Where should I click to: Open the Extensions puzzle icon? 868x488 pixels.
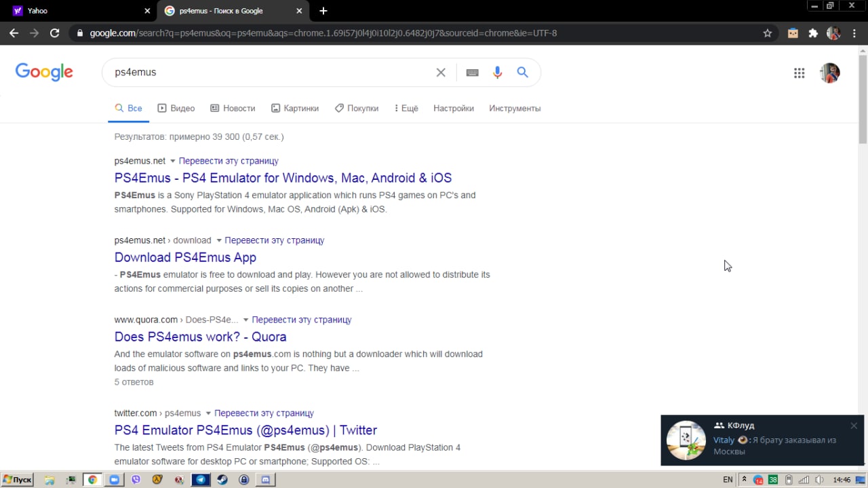point(813,33)
